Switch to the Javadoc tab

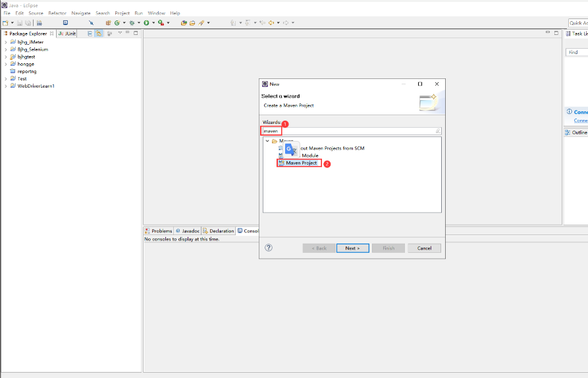coord(188,231)
